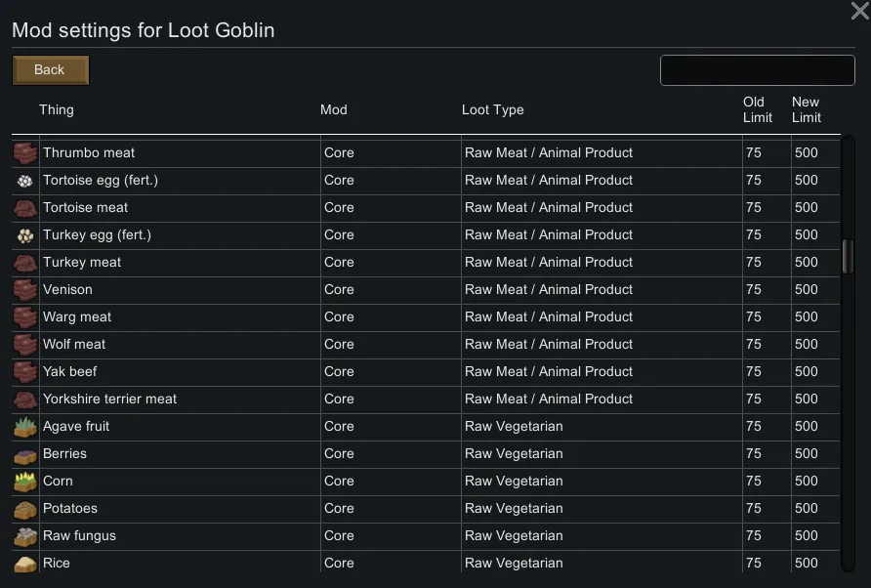This screenshot has width=871, height=588.
Task: Click the Mod column header
Action: tap(334, 109)
